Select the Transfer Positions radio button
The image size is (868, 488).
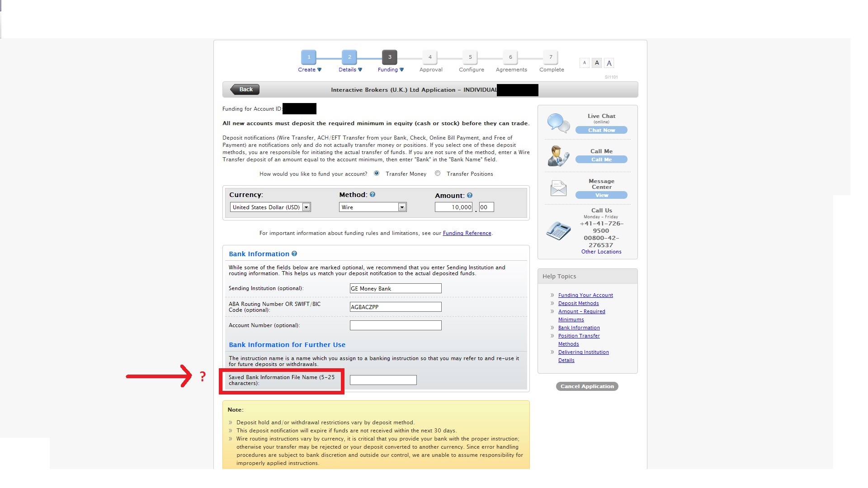tap(438, 174)
